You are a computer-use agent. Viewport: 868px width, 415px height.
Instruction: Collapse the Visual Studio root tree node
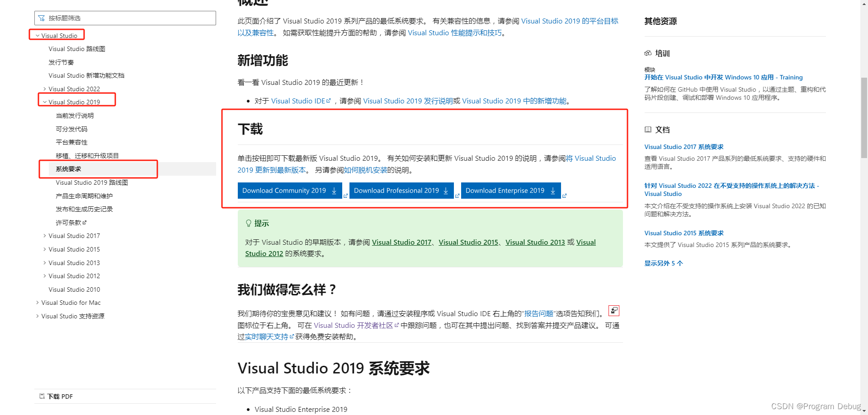[x=38, y=36]
